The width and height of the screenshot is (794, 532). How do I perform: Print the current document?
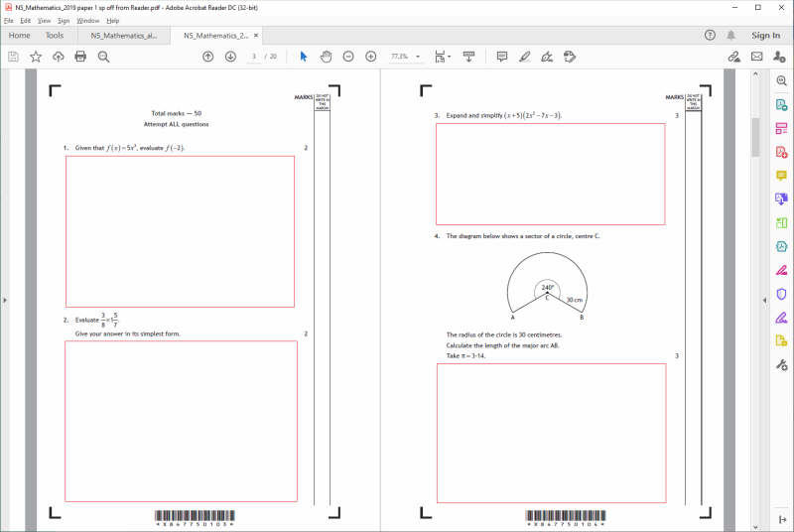coord(80,57)
